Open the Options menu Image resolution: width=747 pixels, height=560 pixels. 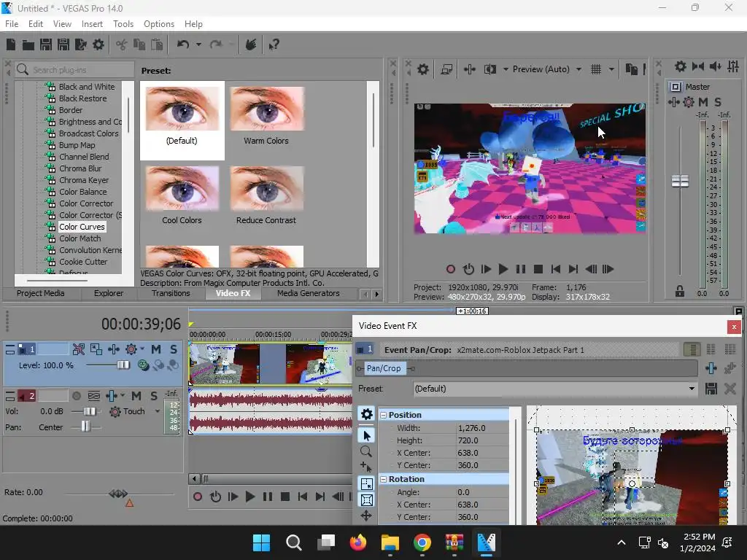pos(158,24)
